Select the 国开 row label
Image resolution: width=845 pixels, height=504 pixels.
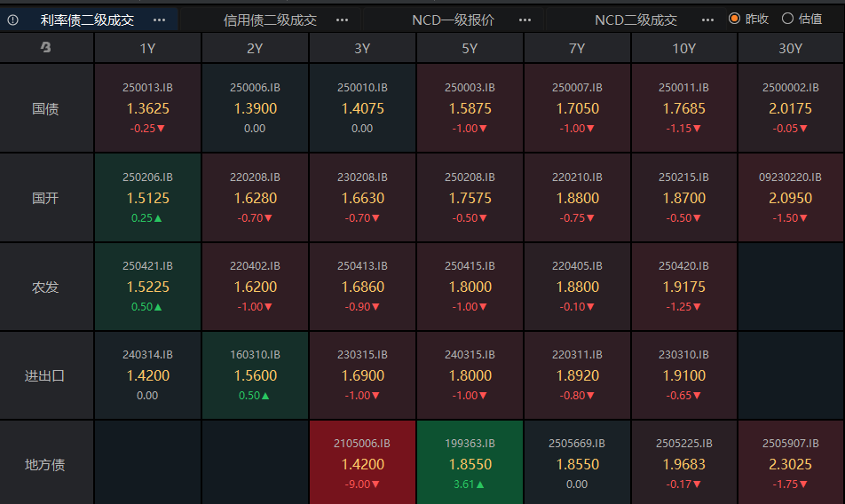46,198
